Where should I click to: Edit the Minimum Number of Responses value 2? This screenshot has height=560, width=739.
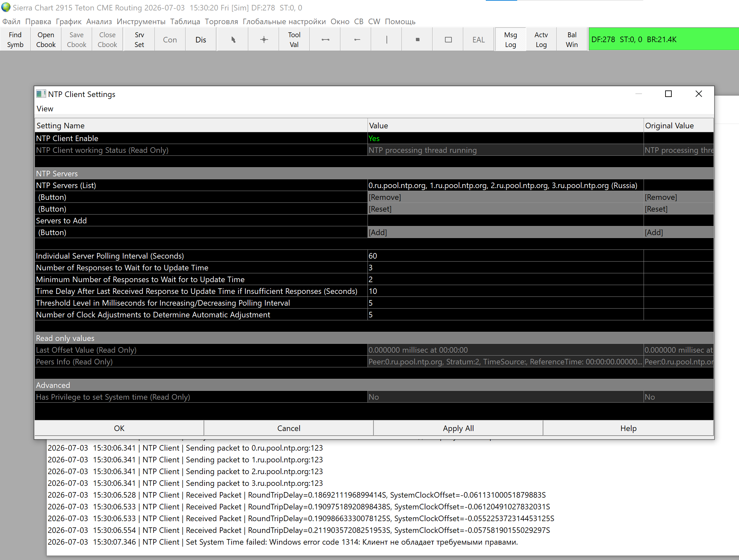(x=505, y=279)
